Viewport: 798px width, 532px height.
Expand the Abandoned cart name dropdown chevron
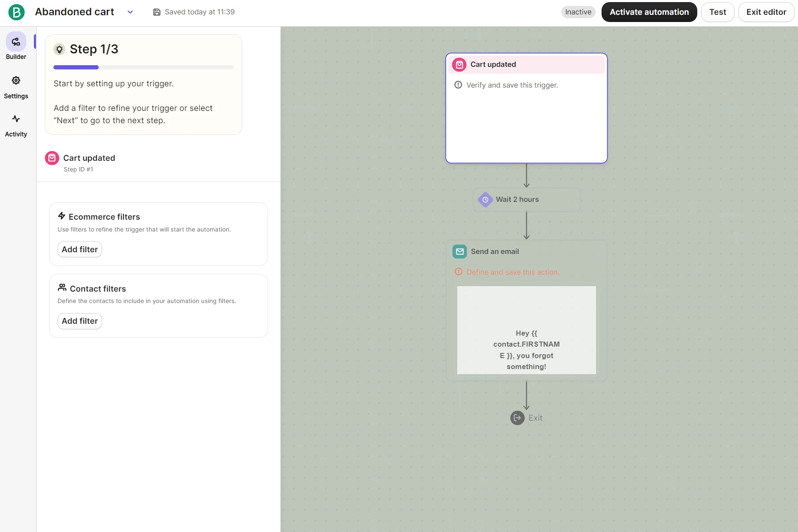[130, 12]
